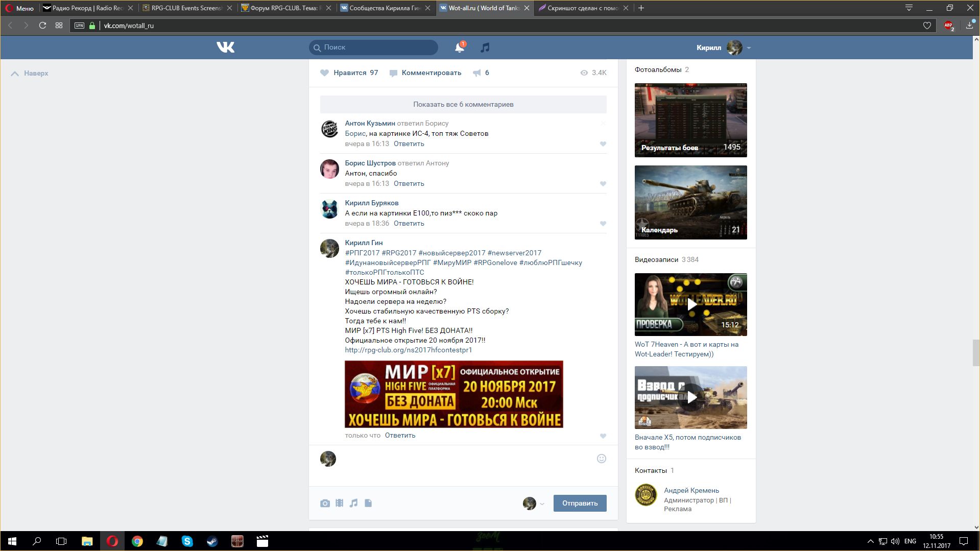Click the Поиск search field

point(373,47)
